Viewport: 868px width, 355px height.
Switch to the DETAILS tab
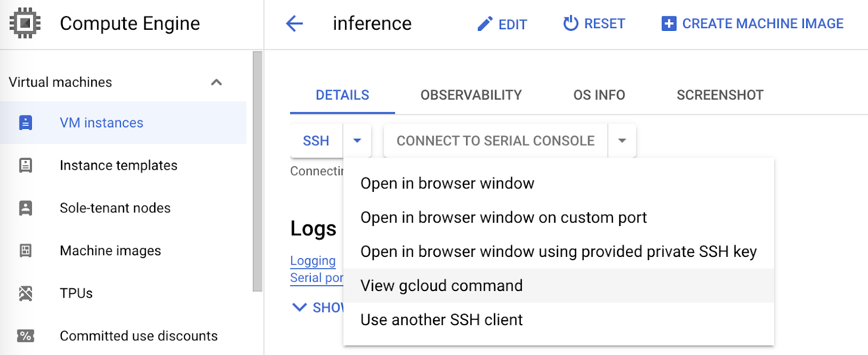tap(342, 95)
